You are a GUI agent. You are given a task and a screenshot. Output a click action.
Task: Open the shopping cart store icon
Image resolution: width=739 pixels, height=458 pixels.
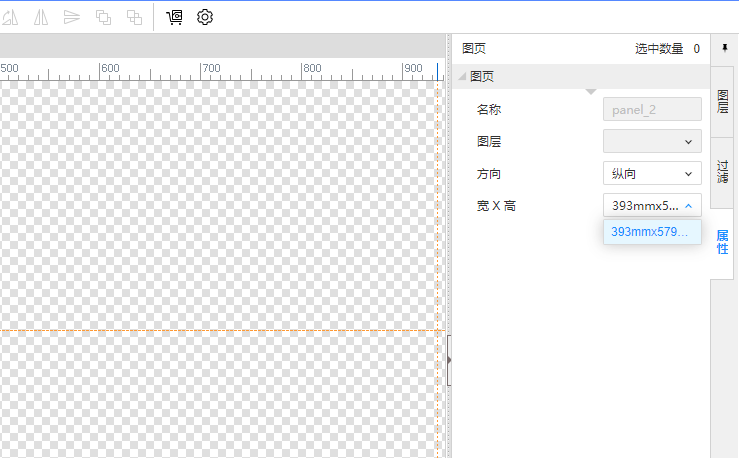174,17
